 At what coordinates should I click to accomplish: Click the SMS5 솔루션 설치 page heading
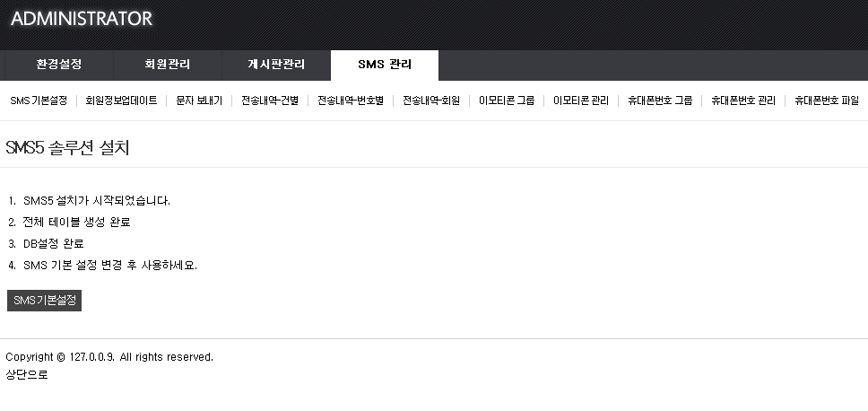[67, 148]
